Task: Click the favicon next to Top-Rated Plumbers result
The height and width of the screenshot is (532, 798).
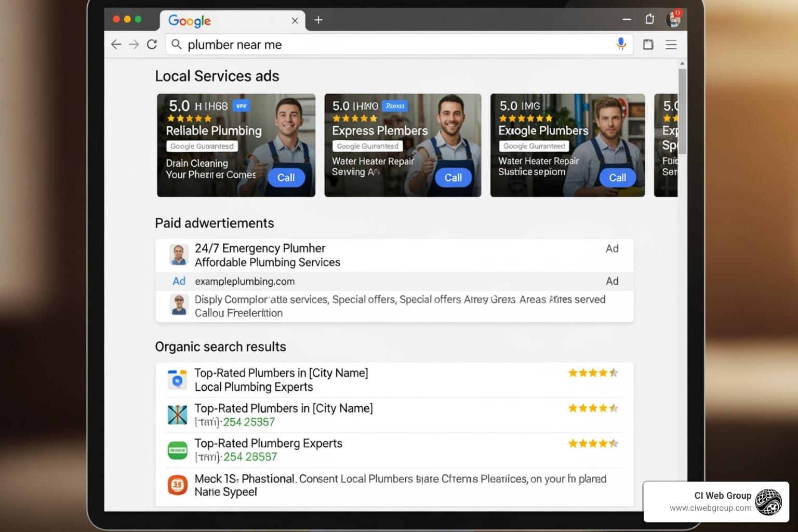Action: 177,379
